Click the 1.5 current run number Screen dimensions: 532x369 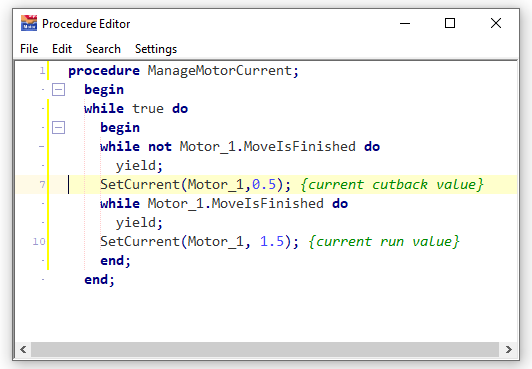tap(272, 241)
